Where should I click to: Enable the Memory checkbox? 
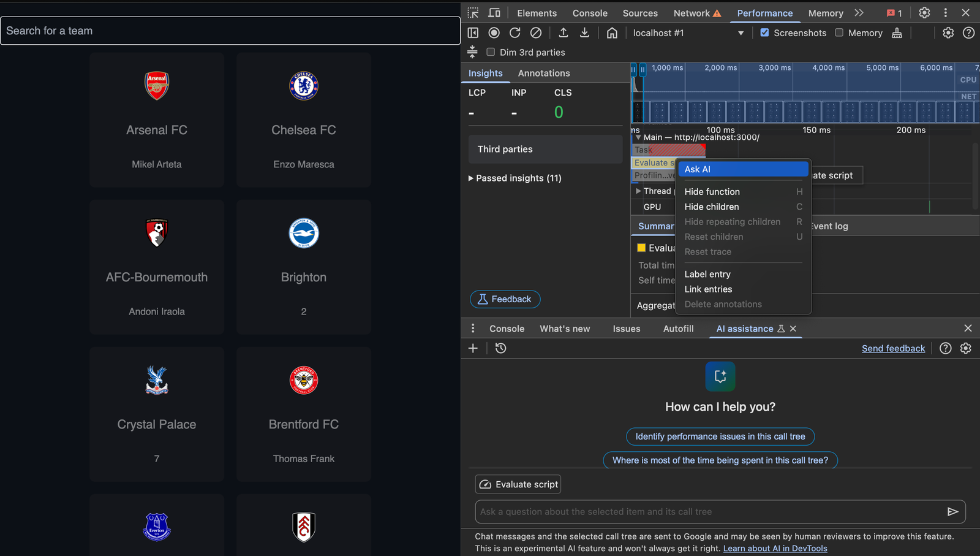click(x=839, y=32)
